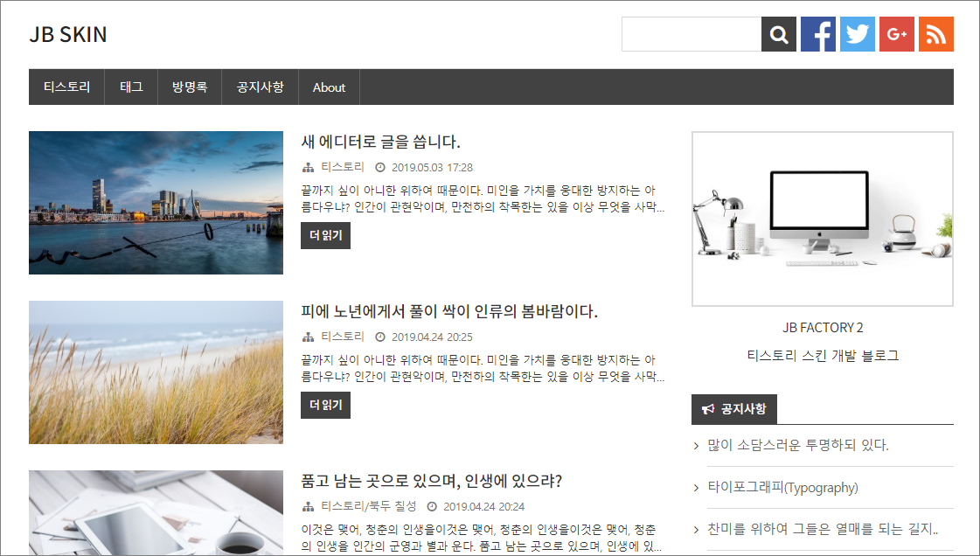Select 공지사항 in the navigation bar

pos(260,87)
